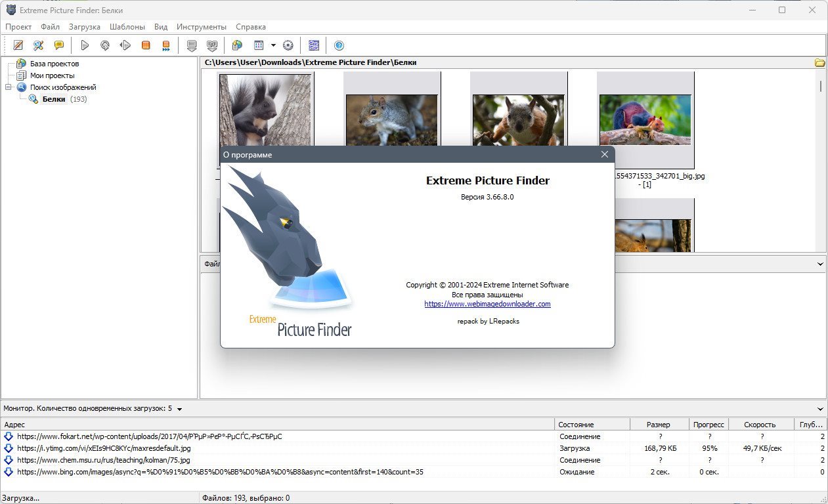Open settings with the gear icon
The width and height of the screenshot is (828, 504).
point(288,45)
